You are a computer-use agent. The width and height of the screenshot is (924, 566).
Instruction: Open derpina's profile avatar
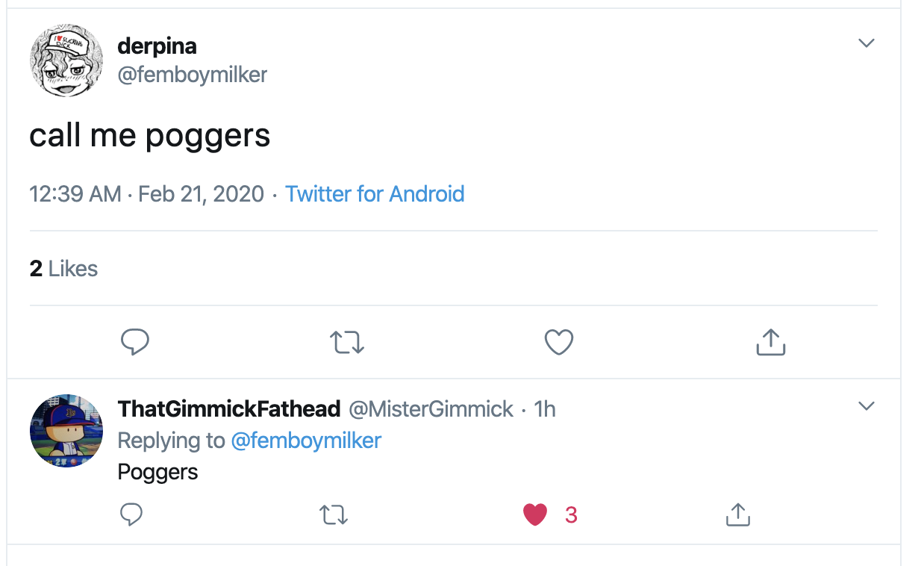click(x=66, y=60)
